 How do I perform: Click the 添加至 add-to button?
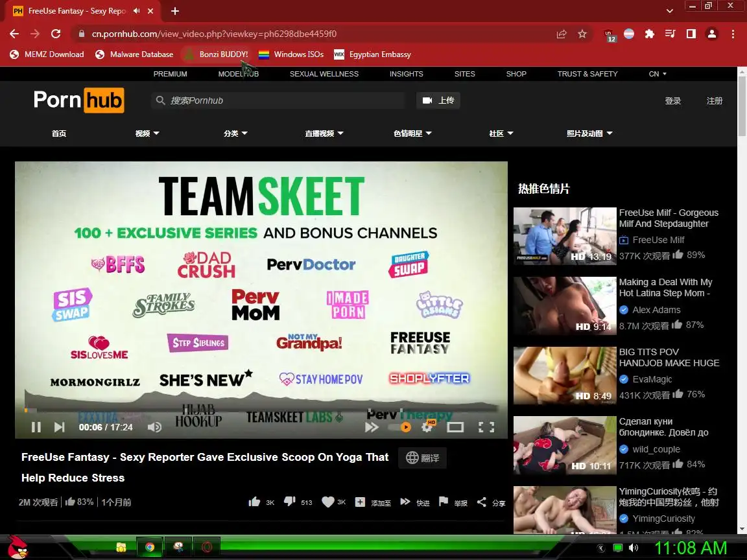[x=373, y=502]
